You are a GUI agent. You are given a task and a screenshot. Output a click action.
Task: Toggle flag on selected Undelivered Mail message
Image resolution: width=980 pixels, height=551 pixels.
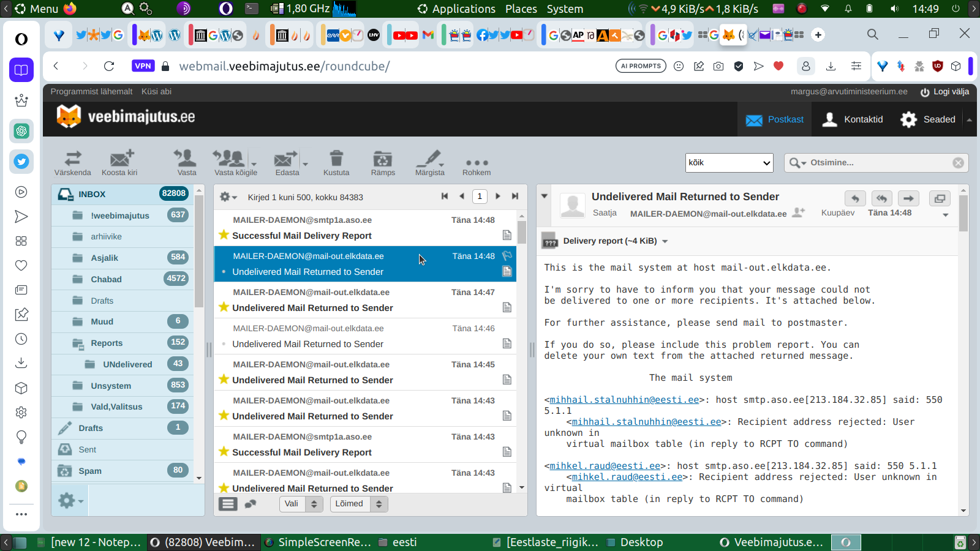coord(507,256)
